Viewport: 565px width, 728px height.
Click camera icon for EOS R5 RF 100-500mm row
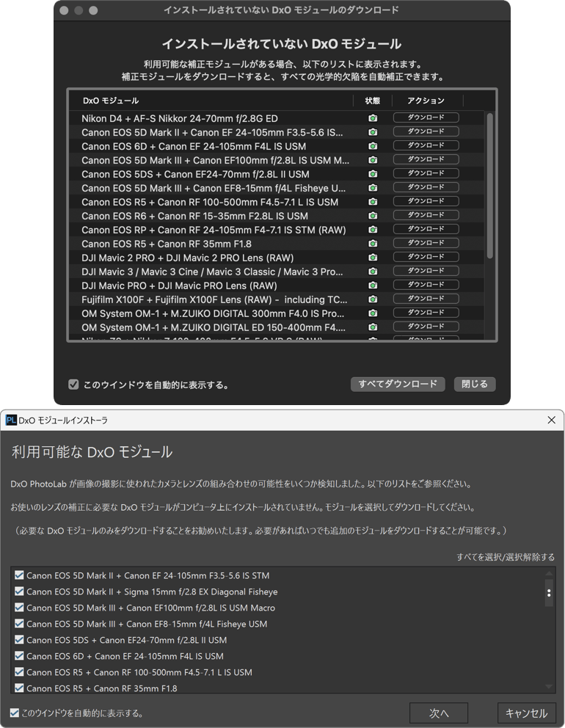click(372, 202)
